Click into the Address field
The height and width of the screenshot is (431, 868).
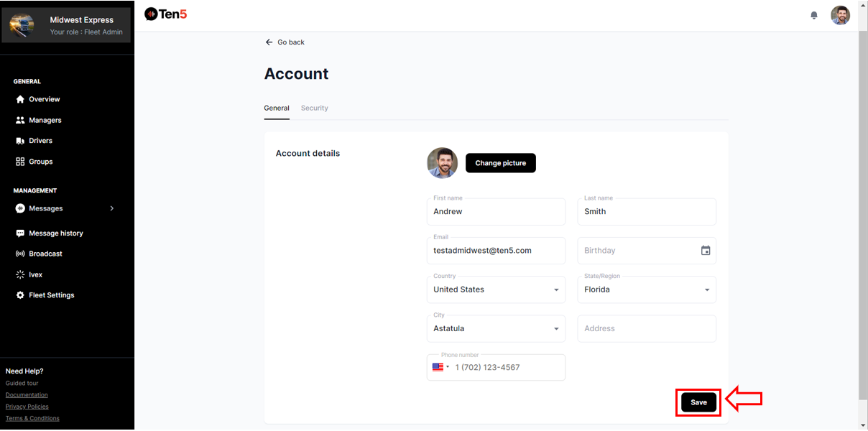click(x=647, y=328)
